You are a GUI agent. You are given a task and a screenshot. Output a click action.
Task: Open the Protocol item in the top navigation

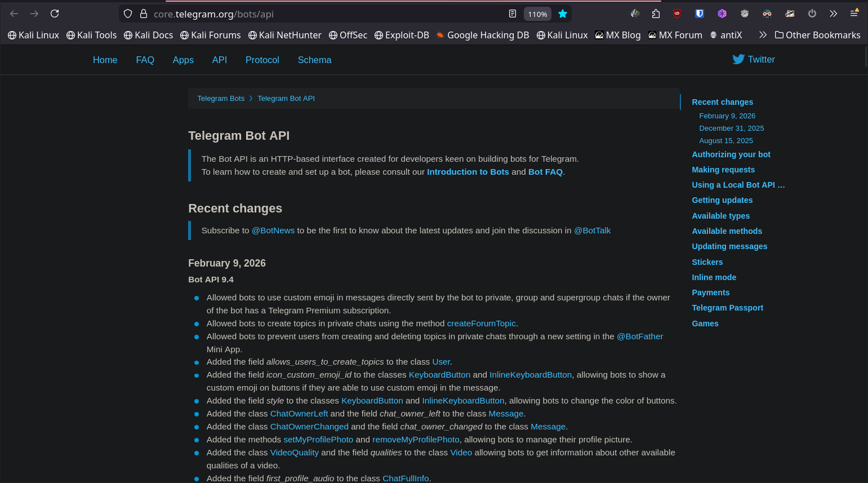[262, 60]
